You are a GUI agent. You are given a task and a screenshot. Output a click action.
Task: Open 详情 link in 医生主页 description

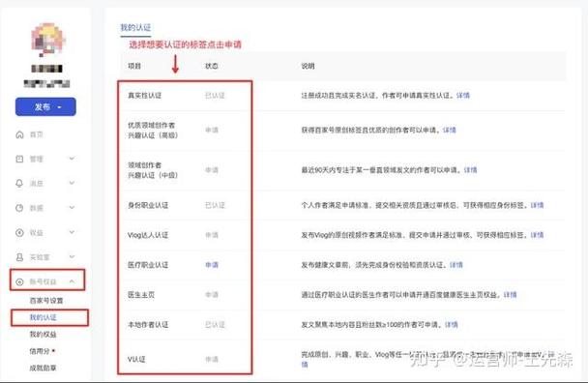[510, 294]
